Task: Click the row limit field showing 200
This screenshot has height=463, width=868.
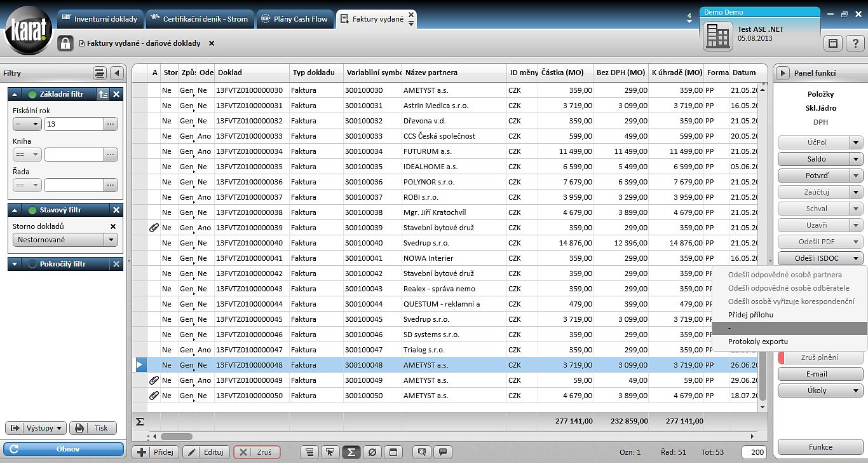Action: (754, 452)
